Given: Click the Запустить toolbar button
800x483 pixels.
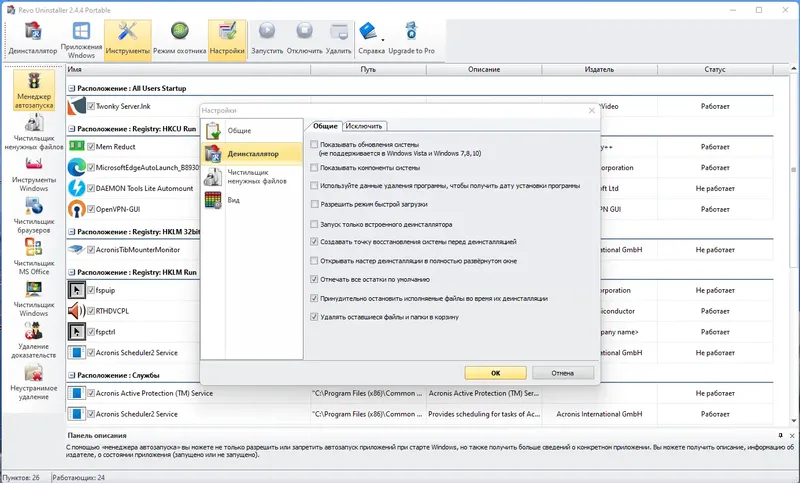Looking at the screenshot, I should pyautogui.click(x=267, y=40).
